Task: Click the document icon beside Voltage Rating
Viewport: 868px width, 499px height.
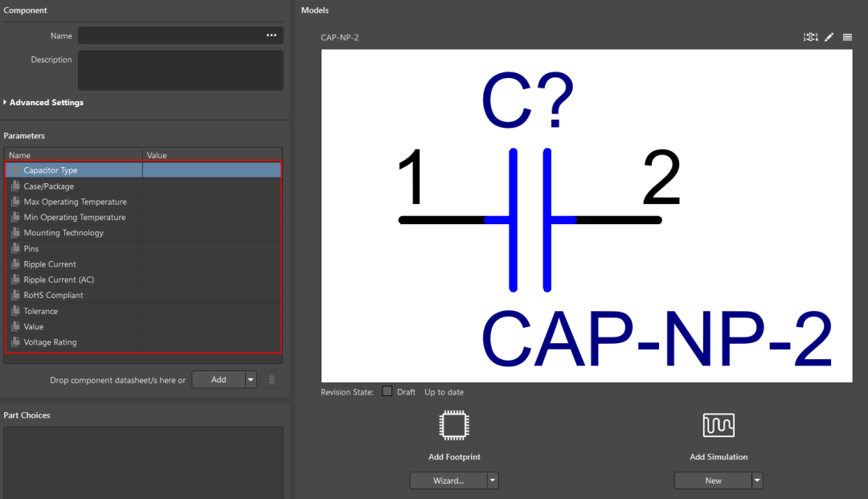Action: click(15, 342)
